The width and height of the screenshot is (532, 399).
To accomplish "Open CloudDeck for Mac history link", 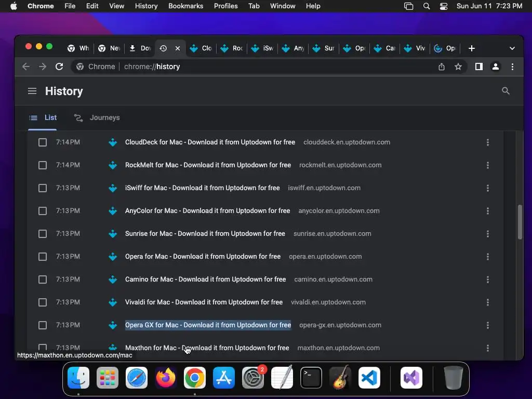I will click(210, 142).
